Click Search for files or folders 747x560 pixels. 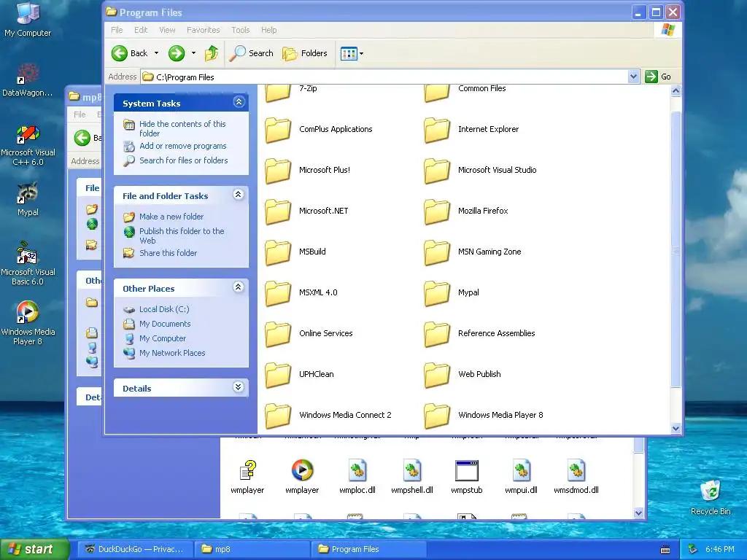183,160
